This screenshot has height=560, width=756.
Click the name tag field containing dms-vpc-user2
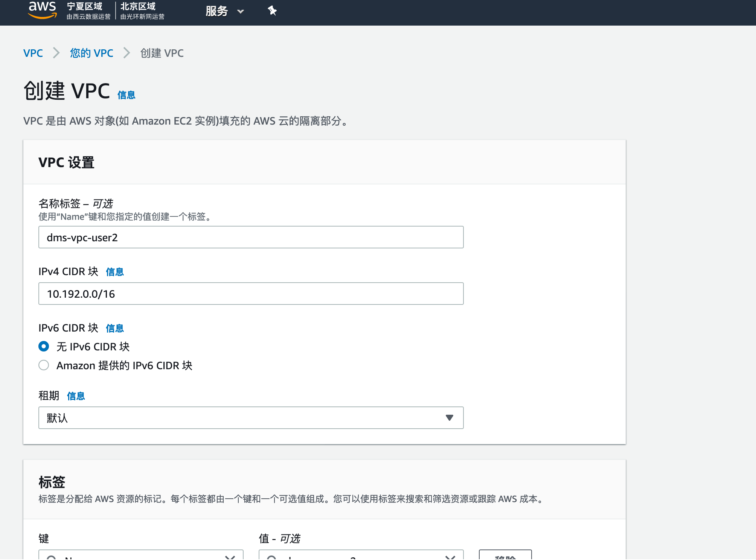point(251,237)
